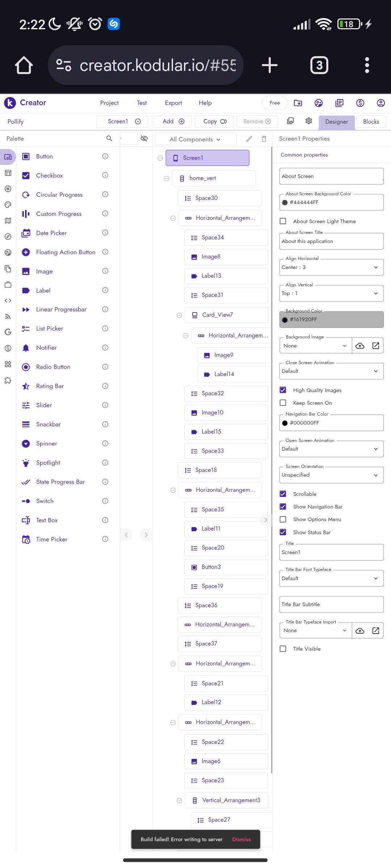Open the Screen1 screen selector button
This screenshot has height=868, width=391.
pos(122,121)
